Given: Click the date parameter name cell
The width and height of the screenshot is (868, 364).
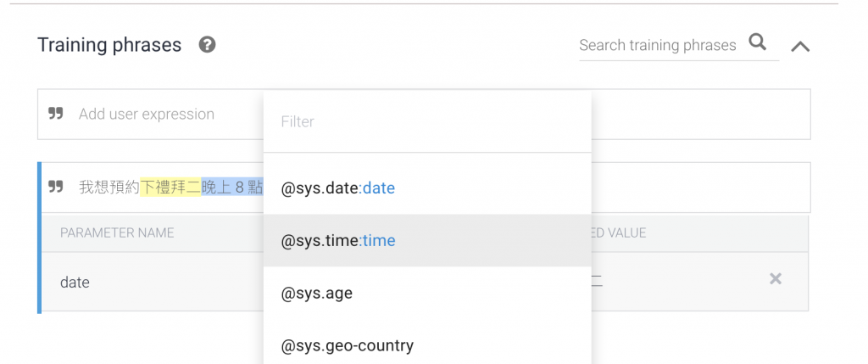Looking at the screenshot, I should (x=75, y=283).
